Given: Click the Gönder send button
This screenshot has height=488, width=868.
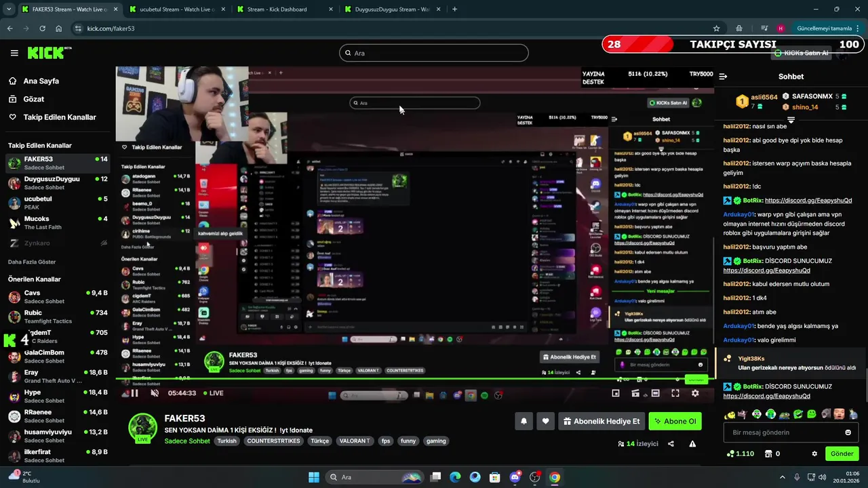Looking at the screenshot, I should coord(842,453).
